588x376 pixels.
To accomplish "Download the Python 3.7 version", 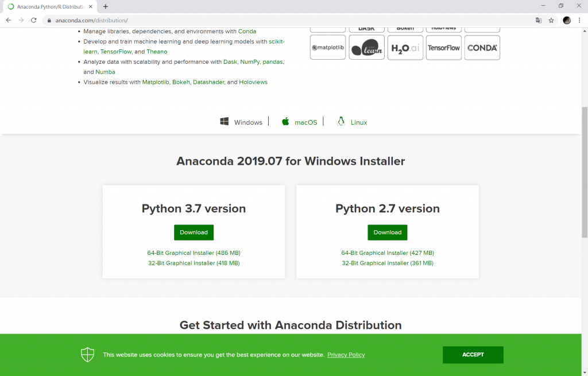I will (194, 232).
